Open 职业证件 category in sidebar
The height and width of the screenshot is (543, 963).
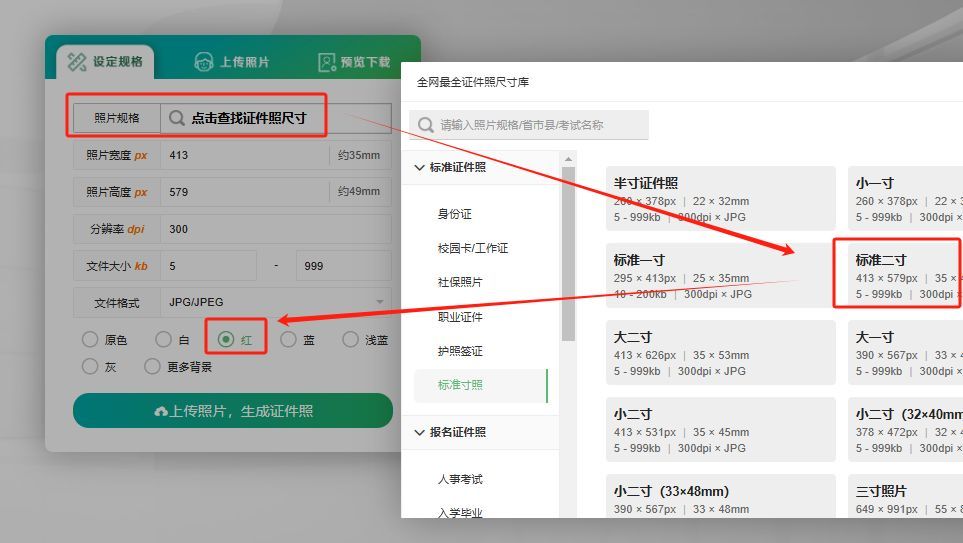[460, 317]
